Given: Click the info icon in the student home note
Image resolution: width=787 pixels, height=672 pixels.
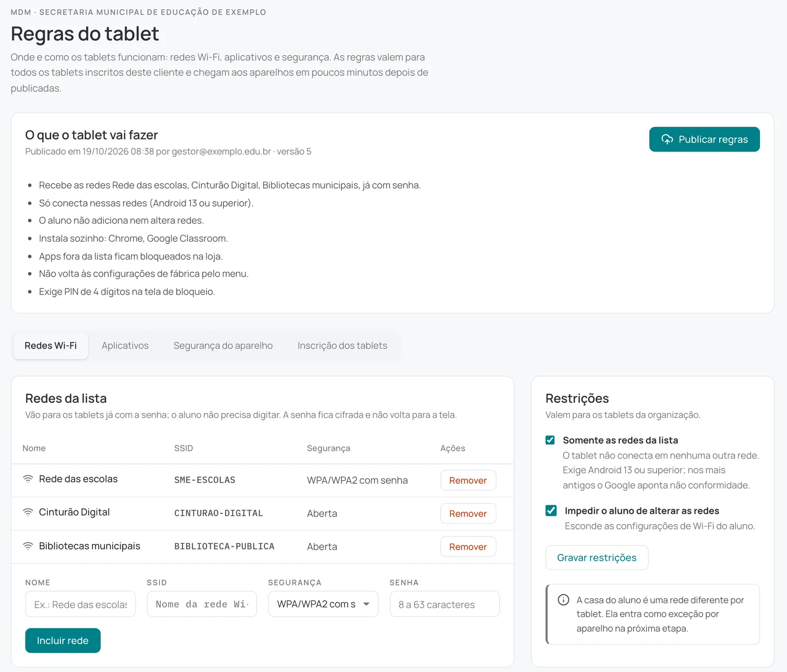Looking at the screenshot, I should pos(563,600).
